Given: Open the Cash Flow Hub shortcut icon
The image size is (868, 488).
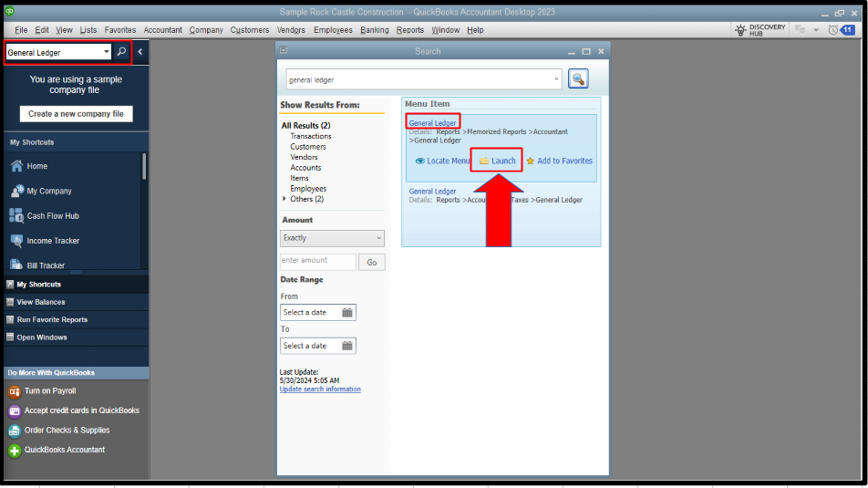Looking at the screenshot, I should pos(16,215).
